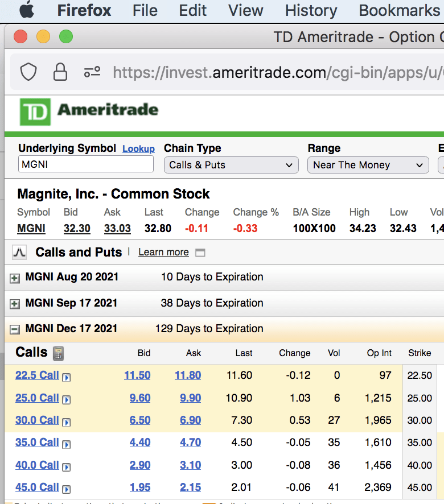Open site permissions icon in address bar
The height and width of the screenshot is (504, 444).
pyautogui.click(x=92, y=72)
